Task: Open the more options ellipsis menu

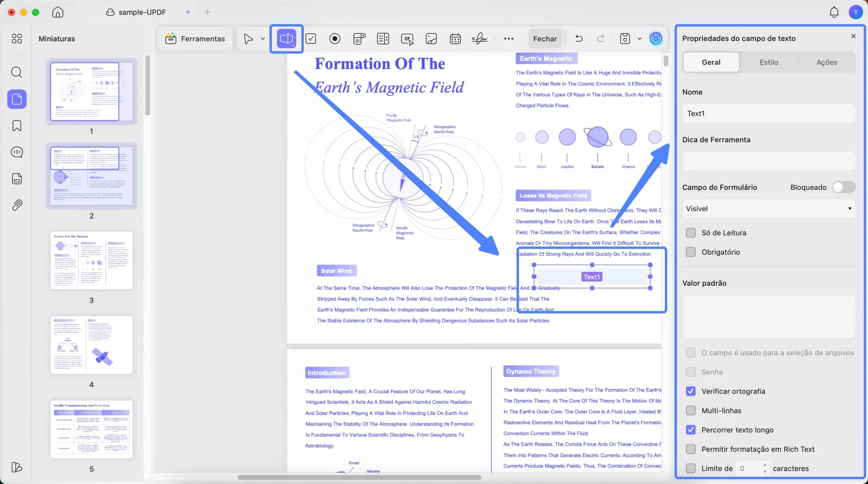Action: (x=509, y=39)
